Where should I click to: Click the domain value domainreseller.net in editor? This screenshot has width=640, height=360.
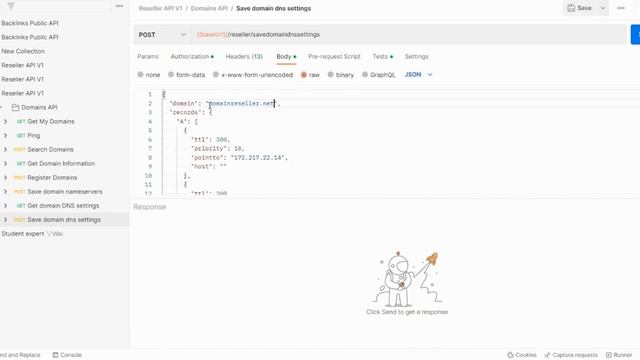pos(241,104)
